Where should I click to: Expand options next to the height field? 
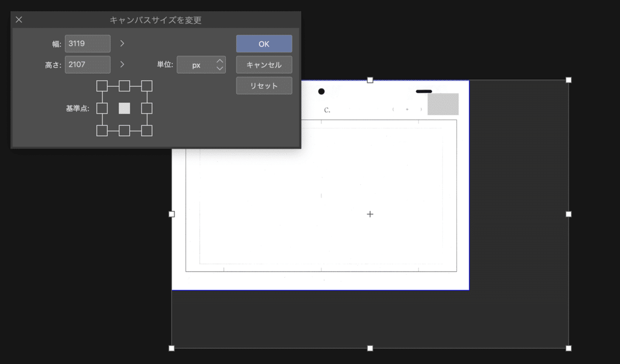tap(122, 65)
